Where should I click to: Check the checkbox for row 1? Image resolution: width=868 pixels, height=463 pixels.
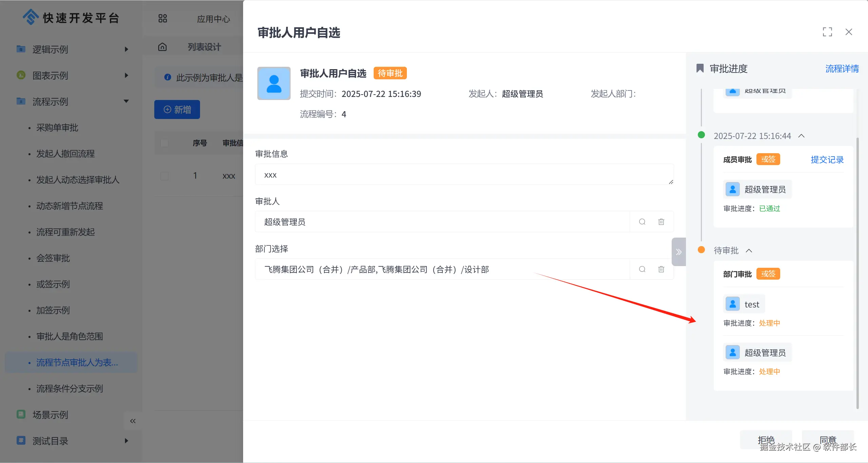pos(164,176)
